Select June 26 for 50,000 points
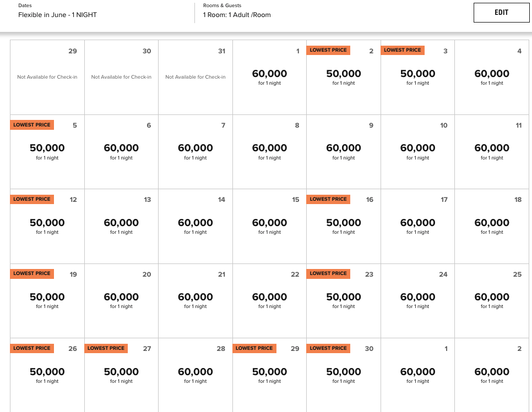The width and height of the screenshot is (532, 412). (x=47, y=375)
